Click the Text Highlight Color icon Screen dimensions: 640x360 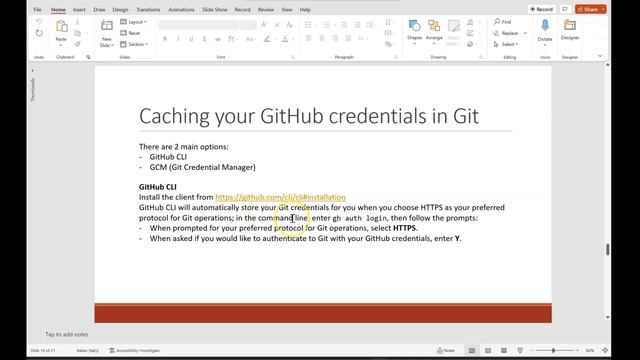[267, 39]
